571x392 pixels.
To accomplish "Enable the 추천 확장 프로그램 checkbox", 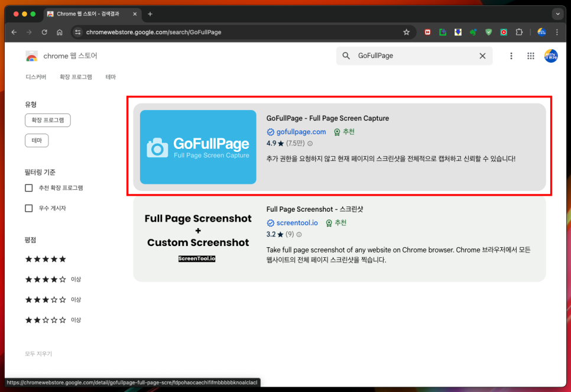I will point(29,188).
